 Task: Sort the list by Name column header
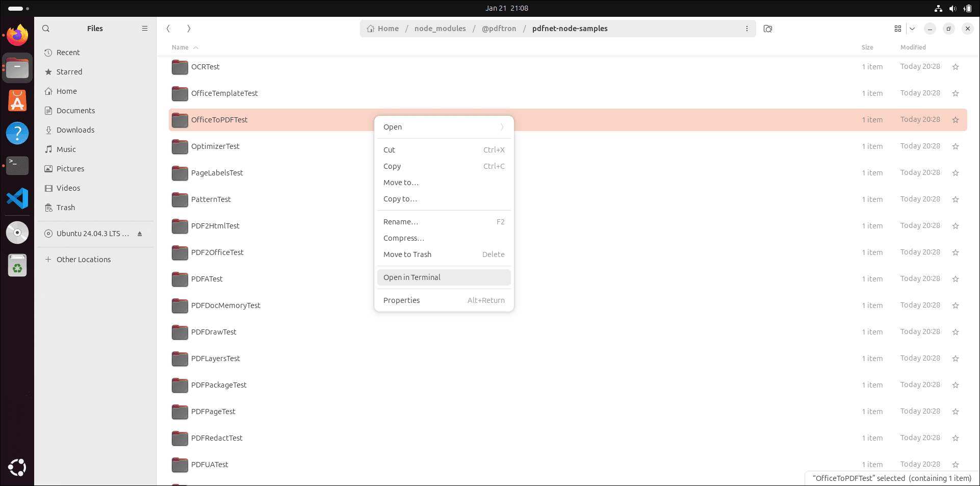click(180, 47)
